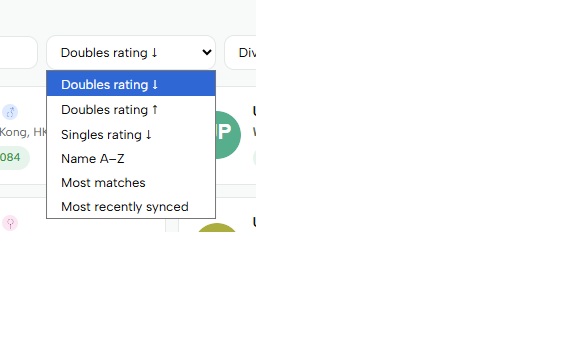Click the blue male gender icon

[x=10, y=112]
